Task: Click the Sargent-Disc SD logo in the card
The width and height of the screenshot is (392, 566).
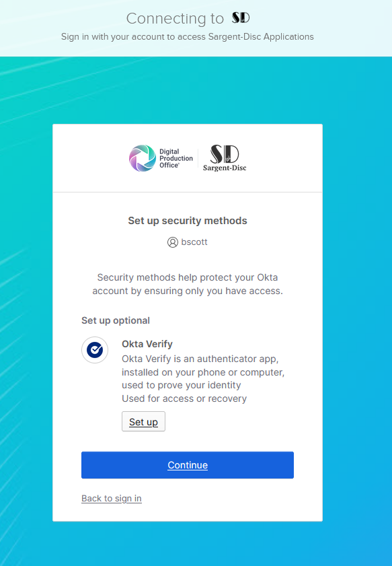Action: 225,154
